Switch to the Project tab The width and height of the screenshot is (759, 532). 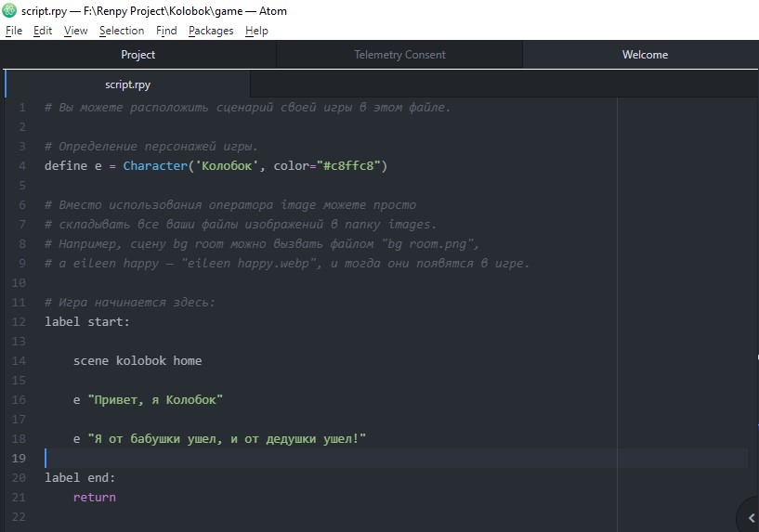point(138,55)
